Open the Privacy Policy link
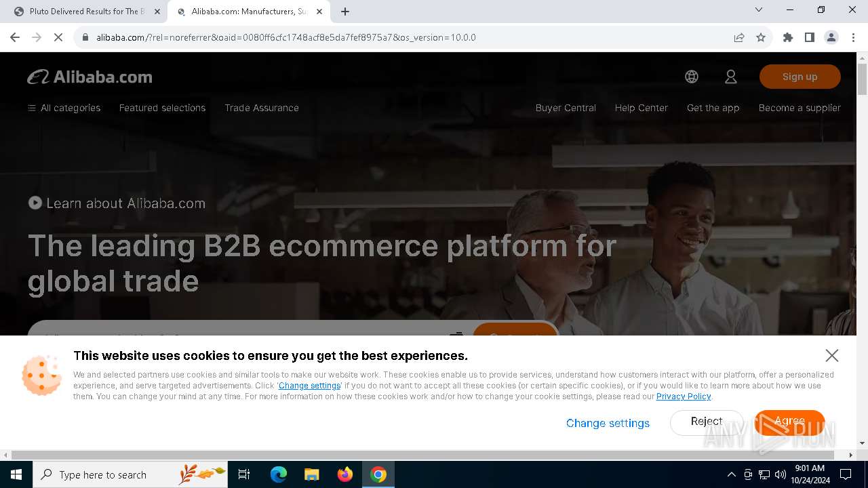The width and height of the screenshot is (868, 488). [684, 396]
